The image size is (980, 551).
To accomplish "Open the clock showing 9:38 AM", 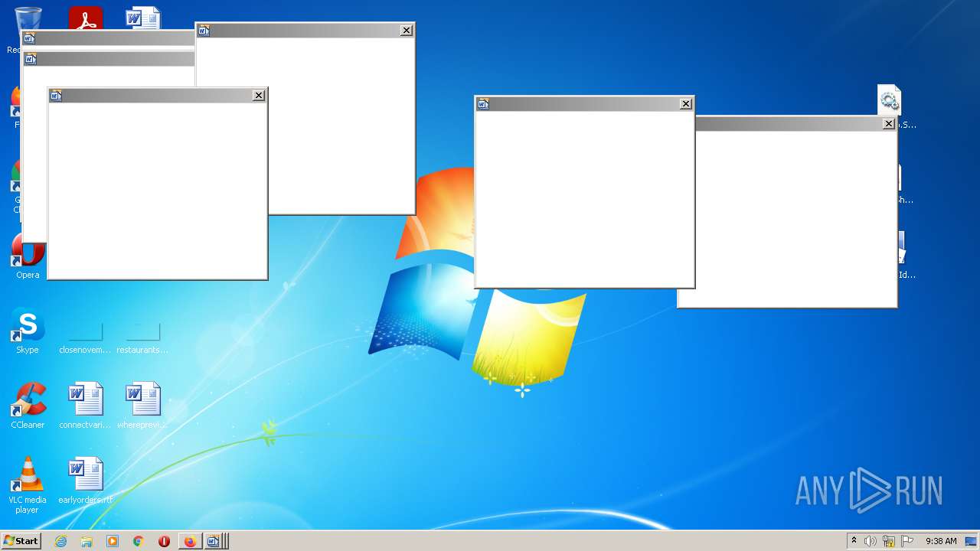I will pos(941,541).
